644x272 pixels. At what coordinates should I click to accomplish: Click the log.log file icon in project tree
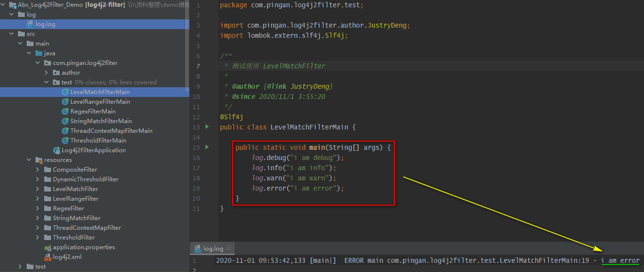click(30, 24)
